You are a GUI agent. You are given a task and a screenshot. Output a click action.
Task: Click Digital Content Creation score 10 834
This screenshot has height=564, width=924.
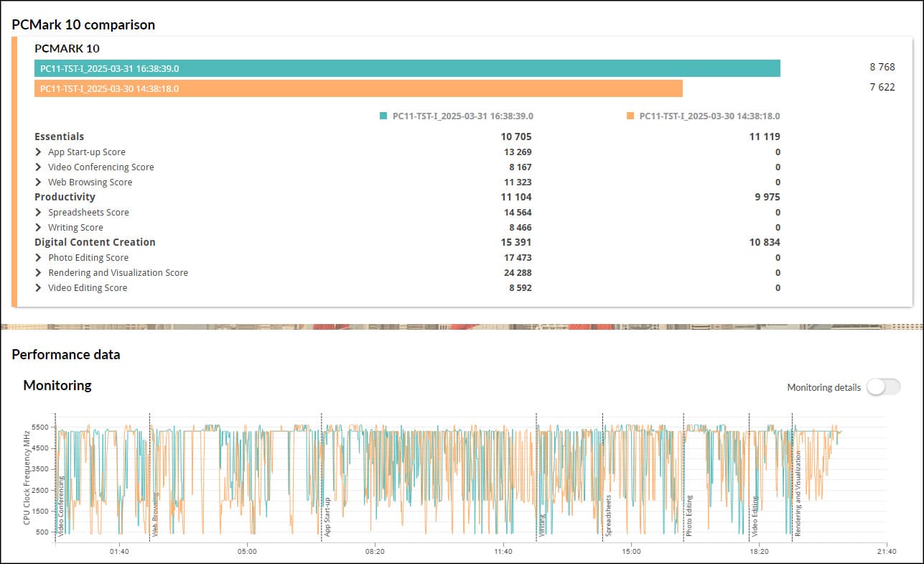[765, 242]
